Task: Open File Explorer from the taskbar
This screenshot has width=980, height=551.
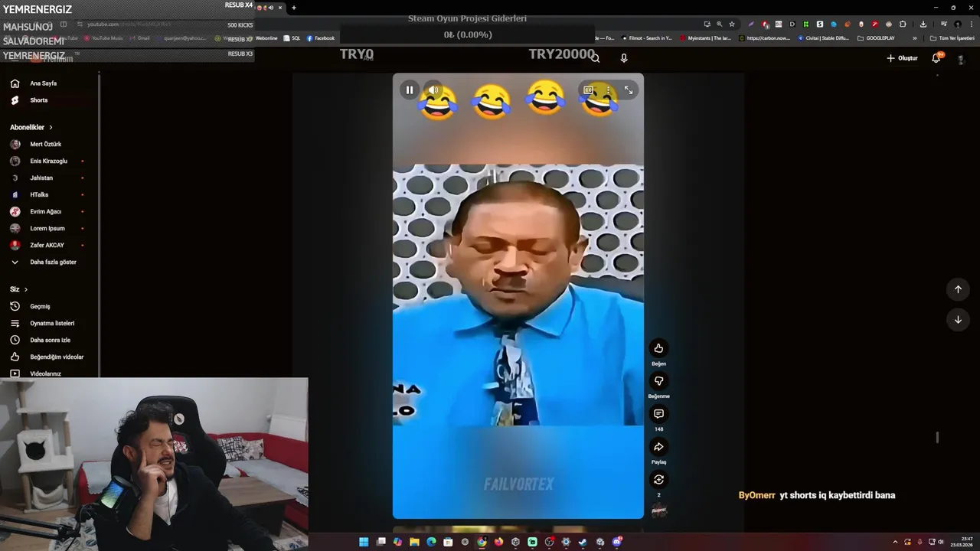Action: (414, 542)
